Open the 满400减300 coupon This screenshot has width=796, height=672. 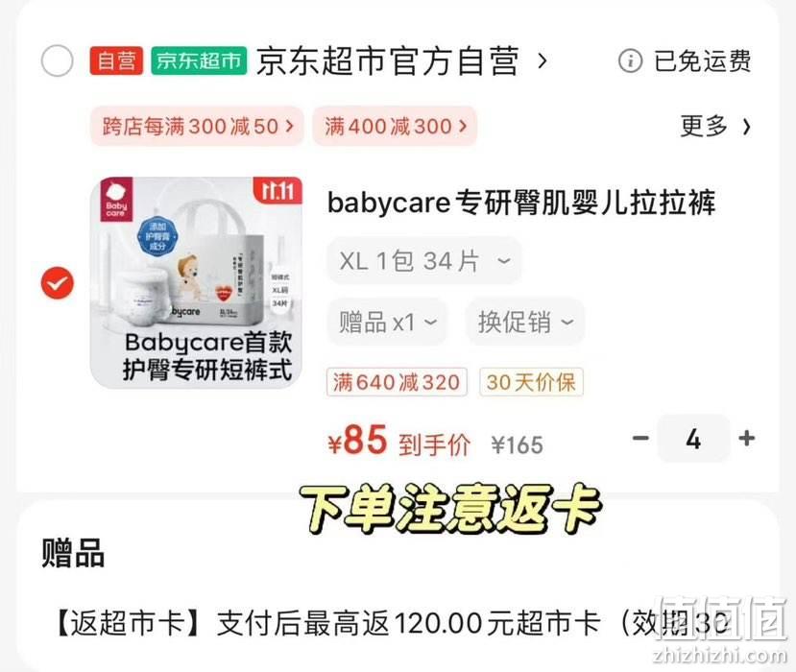(x=395, y=127)
